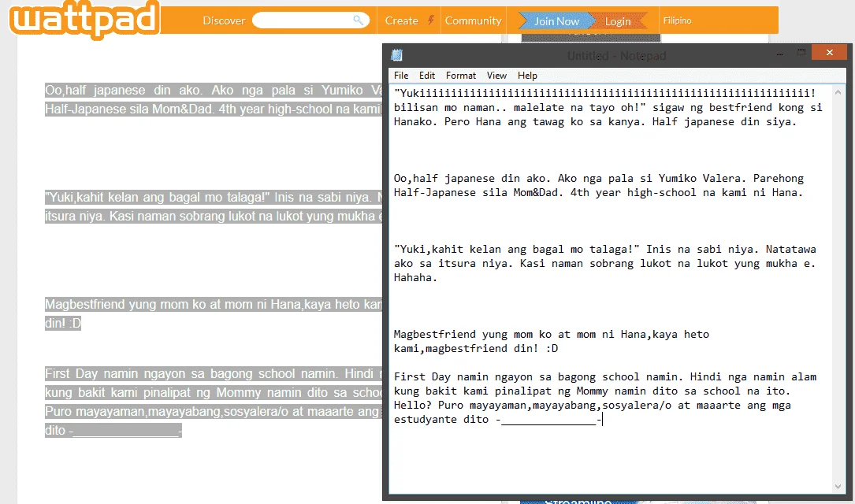Viewport: 855px width, 504px height.
Task: Click the Notepad app icon in title bar
Action: (397, 55)
